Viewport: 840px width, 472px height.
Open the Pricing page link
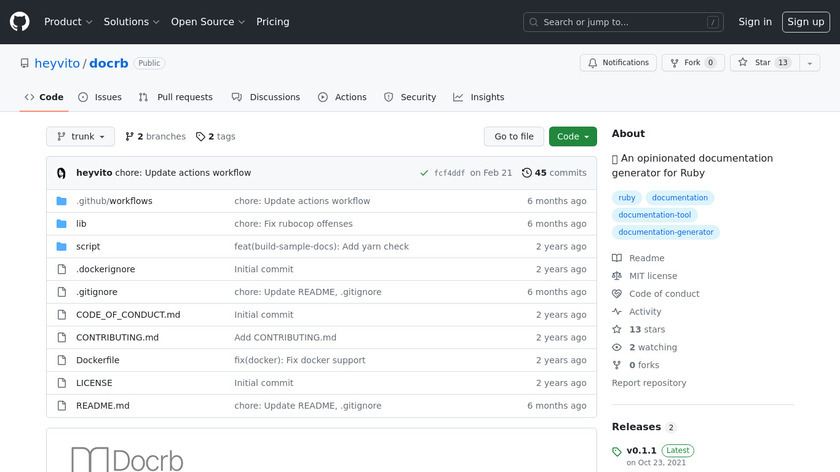pos(273,22)
